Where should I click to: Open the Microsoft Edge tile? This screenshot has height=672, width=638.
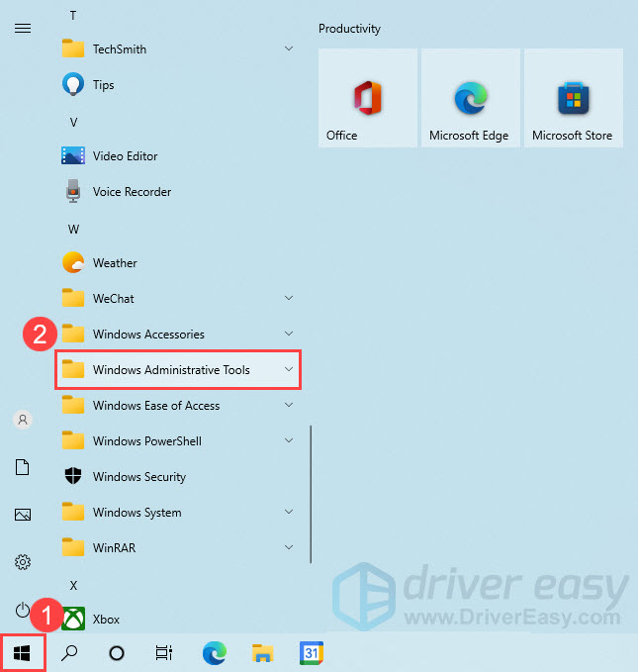(471, 98)
